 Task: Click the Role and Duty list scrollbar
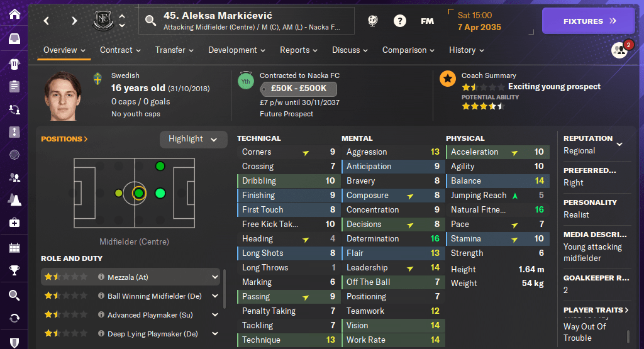click(225, 289)
